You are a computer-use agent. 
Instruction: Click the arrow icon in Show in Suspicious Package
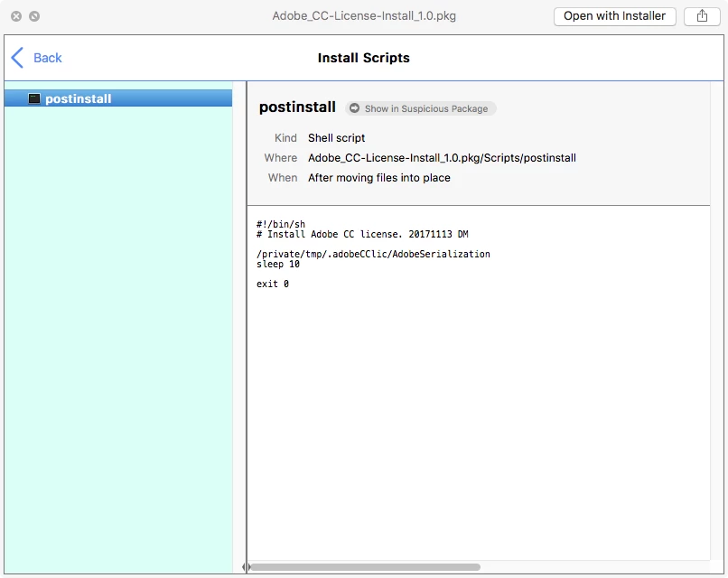coord(354,108)
